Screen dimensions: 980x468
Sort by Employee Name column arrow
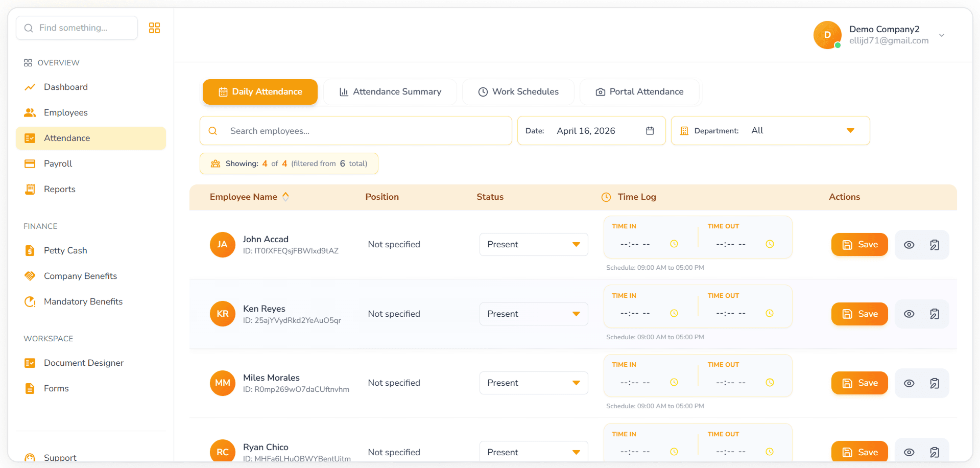coord(285,197)
